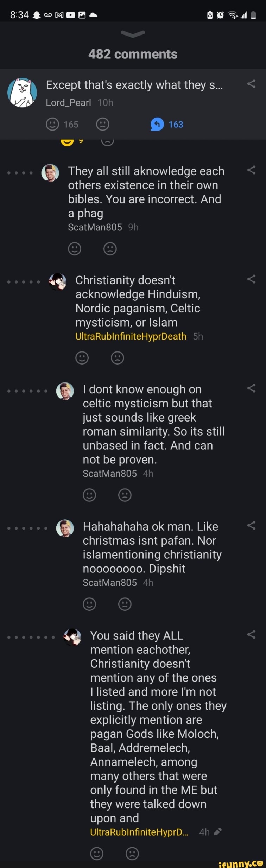
Task: Frown-react to the 'Hahahahaha ok man' comment
Action: coord(125,604)
